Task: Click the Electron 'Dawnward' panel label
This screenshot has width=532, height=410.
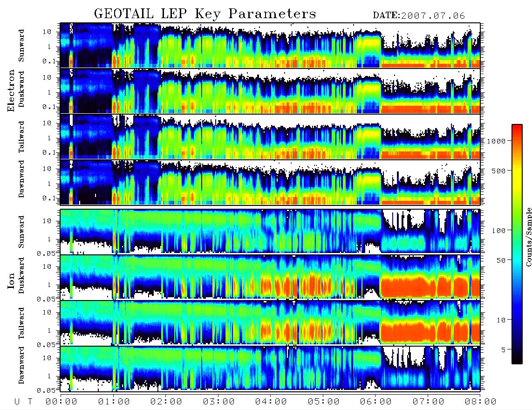Action: coord(21,179)
